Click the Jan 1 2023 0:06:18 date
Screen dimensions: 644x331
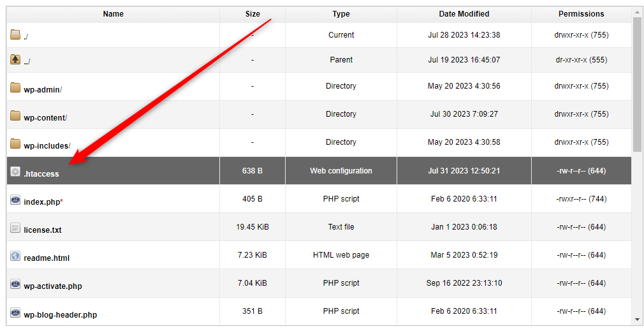[x=464, y=226]
